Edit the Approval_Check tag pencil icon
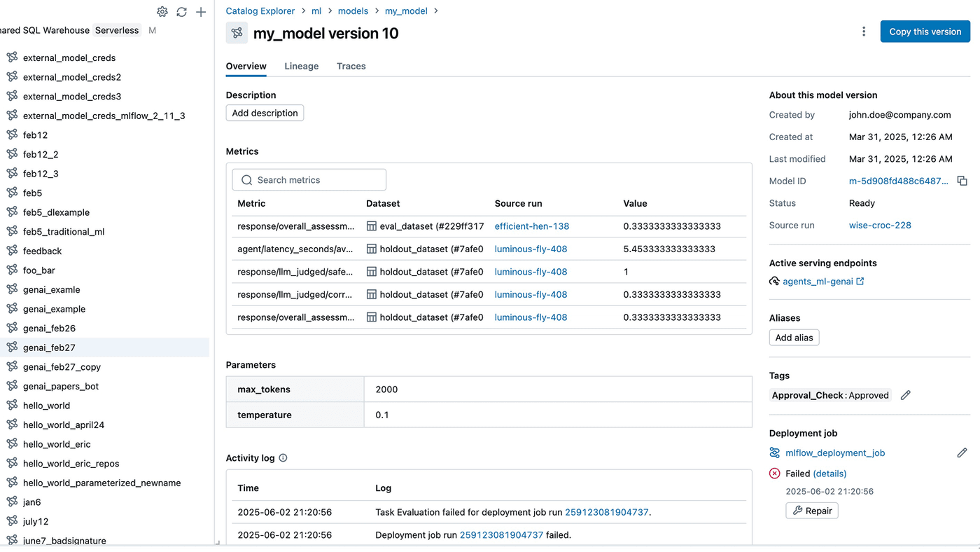The height and width of the screenshot is (552, 980). pyautogui.click(x=905, y=395)
